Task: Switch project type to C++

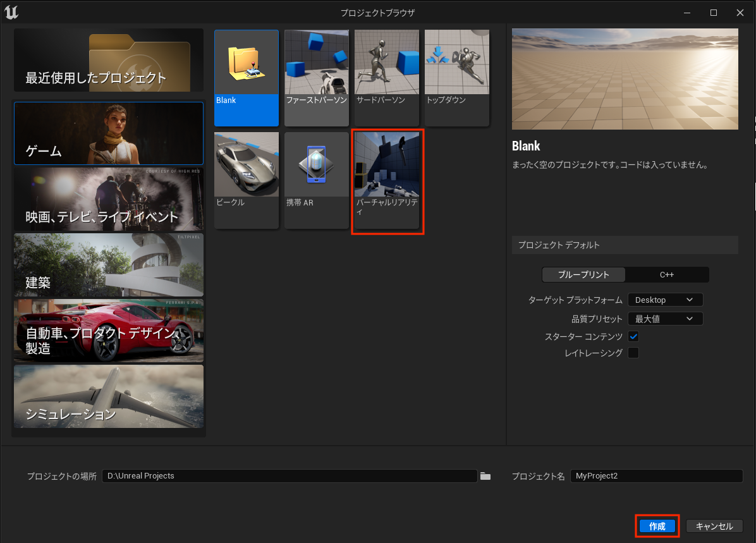Action: 667,275
